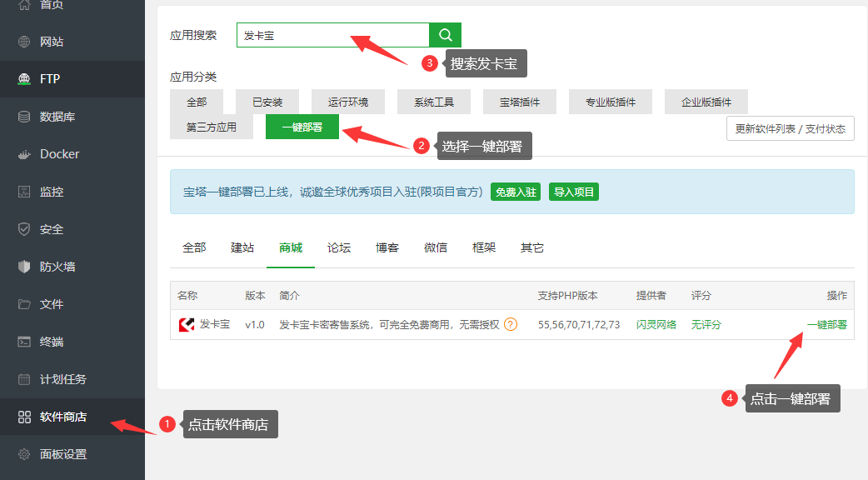This screenshot has height=480, width=868.
Task: Switch to the 其它 tab
Action: [x=532, y=247]
